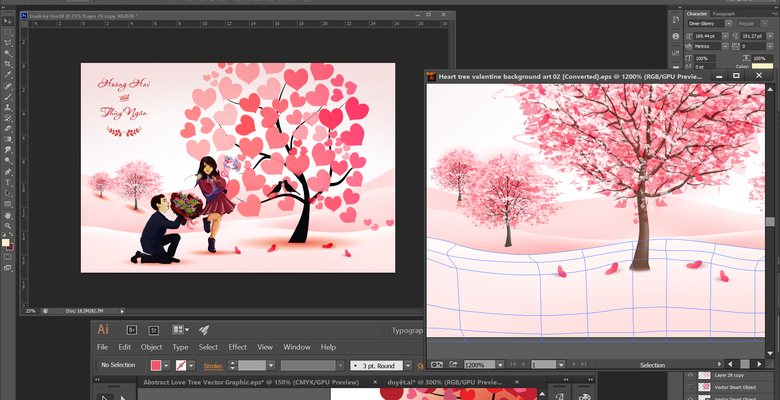This screenshot has height=400, width=780.
Task: Open the Illustrator fill color dropdown arrow
Action: click(167, 365)
